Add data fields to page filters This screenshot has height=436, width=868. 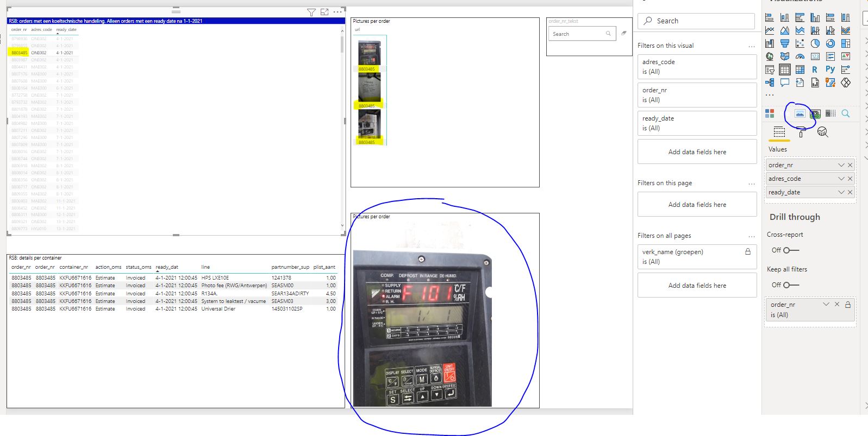click(x=697, y=204)
